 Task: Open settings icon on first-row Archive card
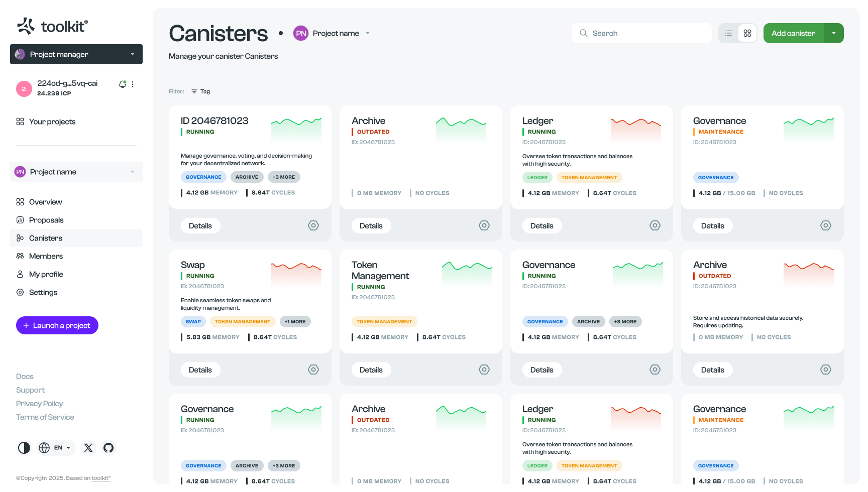click(x=484, y=225)
